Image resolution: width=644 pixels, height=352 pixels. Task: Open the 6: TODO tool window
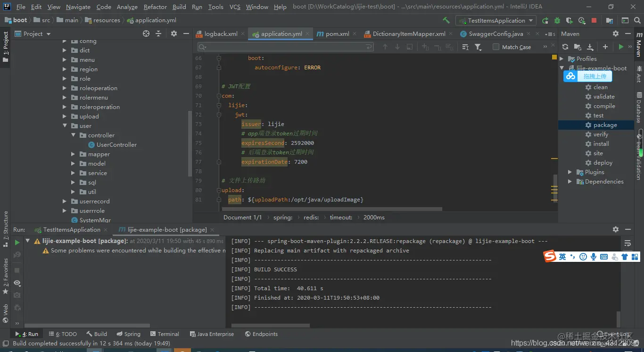pos(63,334)
